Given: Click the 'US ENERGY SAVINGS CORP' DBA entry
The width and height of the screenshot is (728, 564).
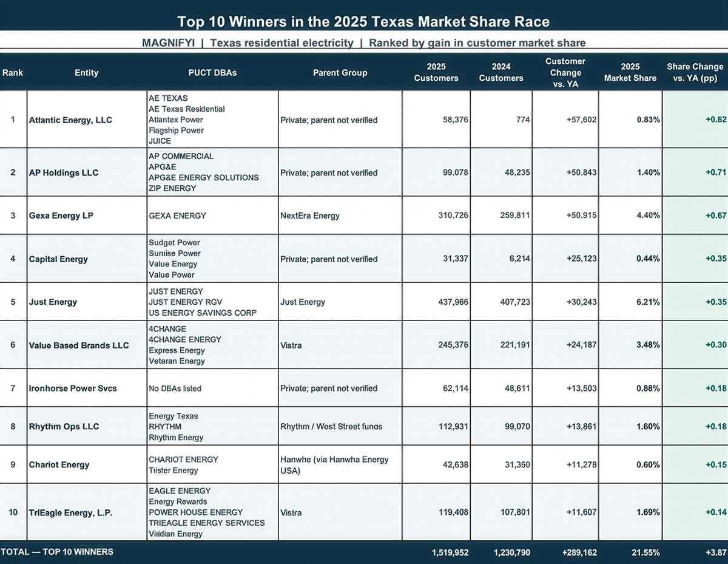Looking at the screenshot, I should [x=203, y=313].
